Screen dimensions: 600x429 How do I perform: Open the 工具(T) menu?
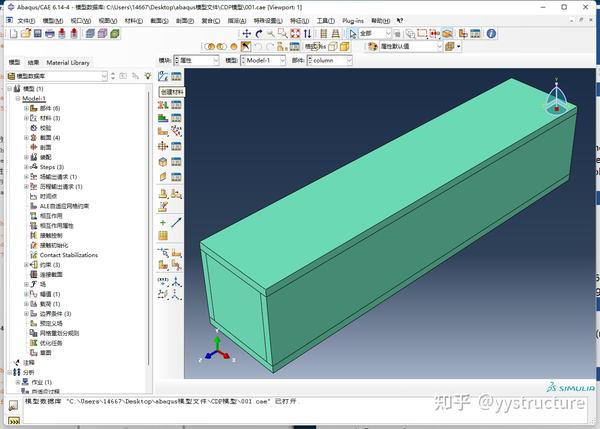[325, 21]
